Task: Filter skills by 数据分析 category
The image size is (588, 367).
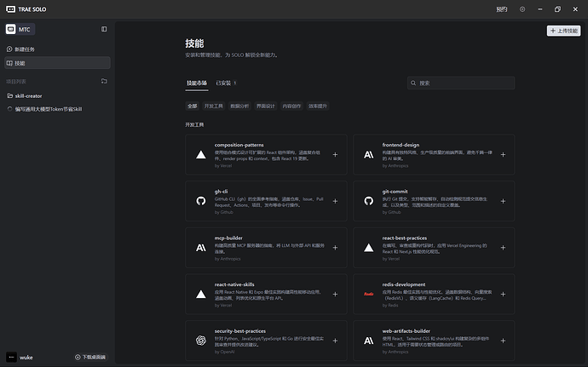Action: coord(239,106)
